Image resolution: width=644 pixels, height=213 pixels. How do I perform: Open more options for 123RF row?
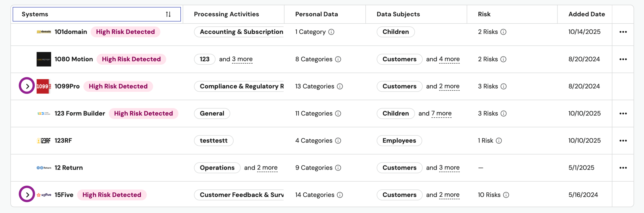[x=623, y=141]
